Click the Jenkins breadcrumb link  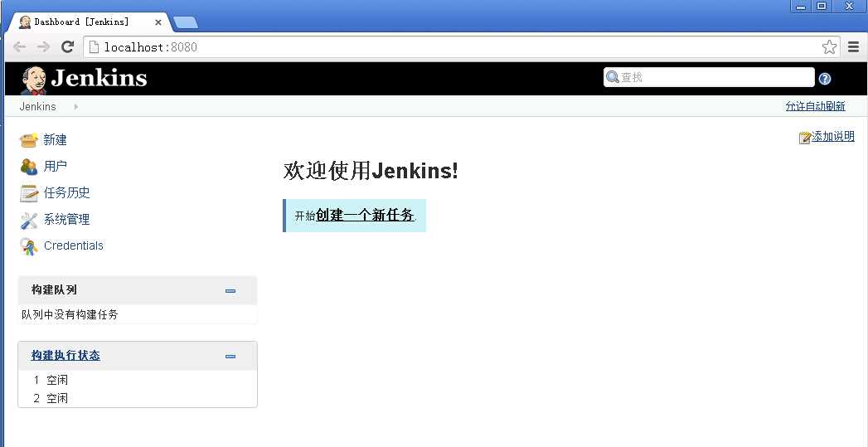tap(37, 106)
